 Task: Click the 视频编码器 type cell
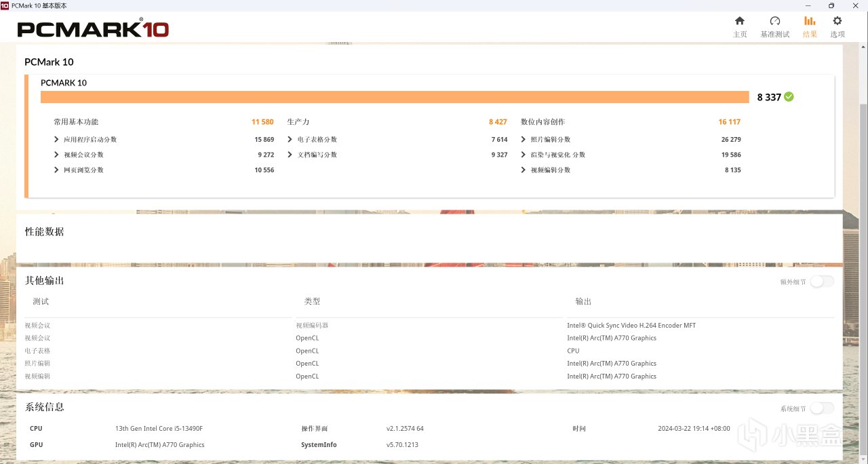coord(312,326)
